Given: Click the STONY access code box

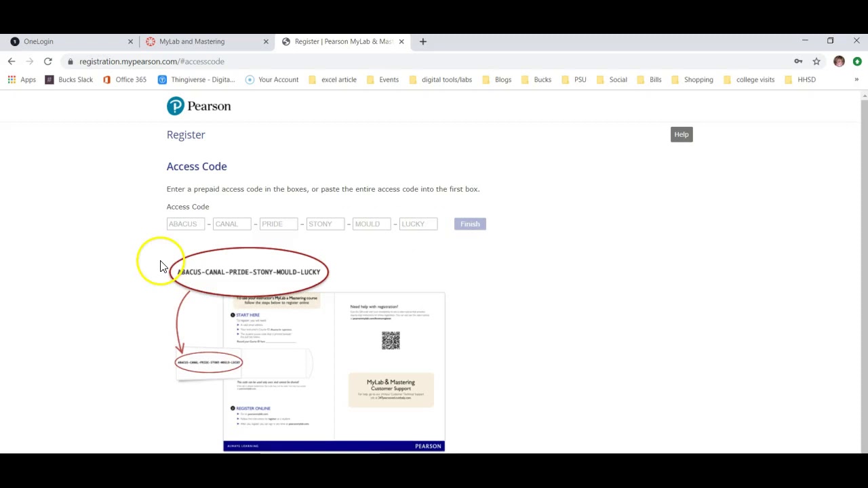Looking at the screenshot, I should click(325, 224).
